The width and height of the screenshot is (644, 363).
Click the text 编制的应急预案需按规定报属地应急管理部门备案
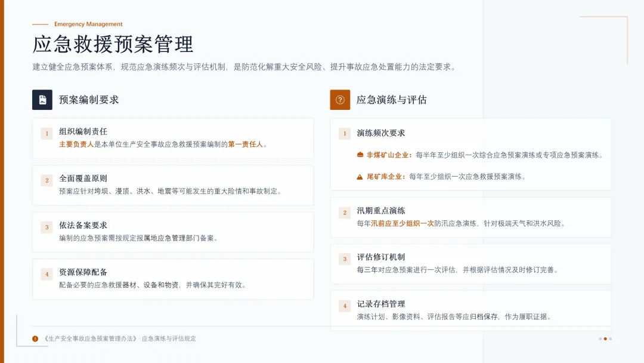pyautogui.click(x=138, y=238)
